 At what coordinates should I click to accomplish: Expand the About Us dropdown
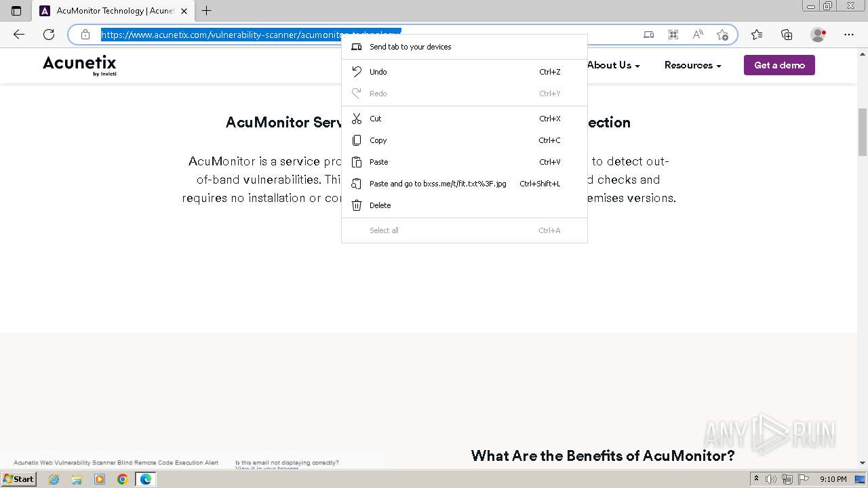click(613, 65)
